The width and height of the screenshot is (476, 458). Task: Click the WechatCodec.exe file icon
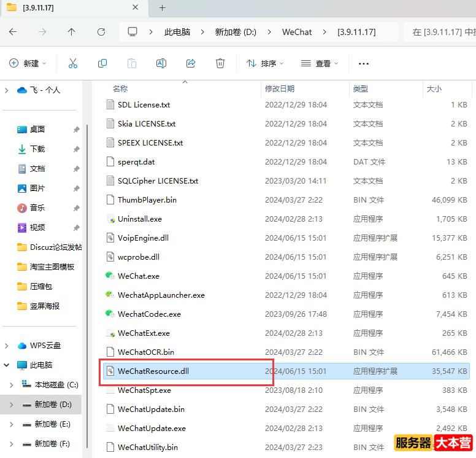110,314
